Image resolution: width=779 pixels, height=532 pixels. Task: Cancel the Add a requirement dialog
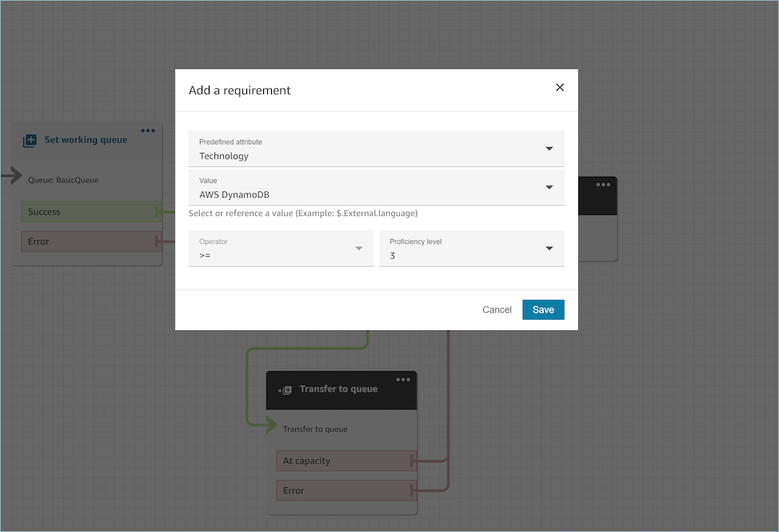point(497,310)
